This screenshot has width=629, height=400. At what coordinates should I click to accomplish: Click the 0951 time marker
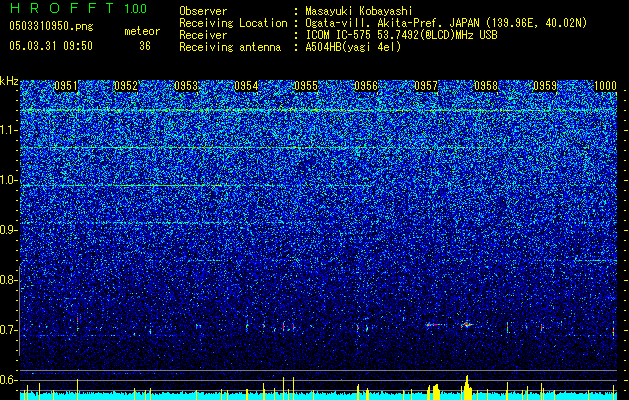(x=66, y=86)
